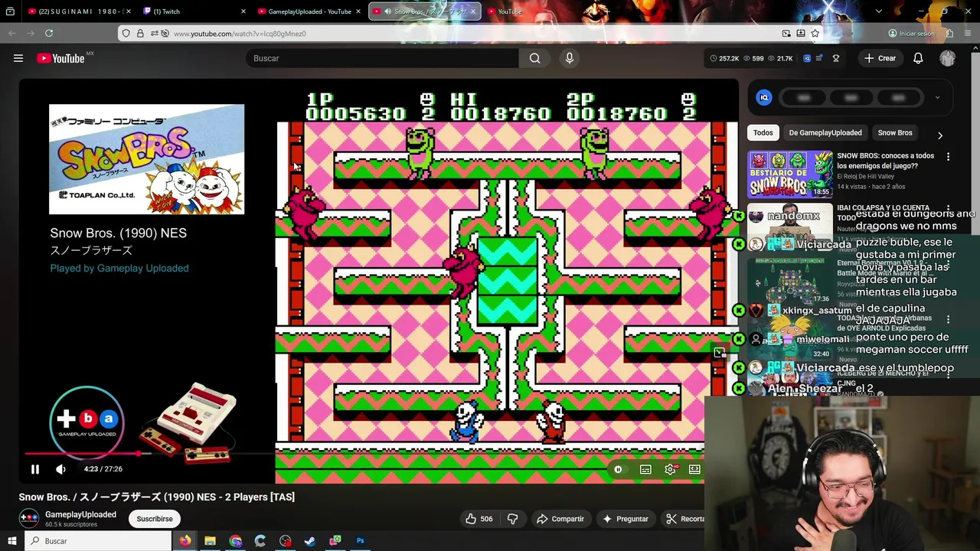Open the account avatar menu on YouTube
Image resolution: width=980 pixels, height=551 pixels.
[x=948, y=58]
